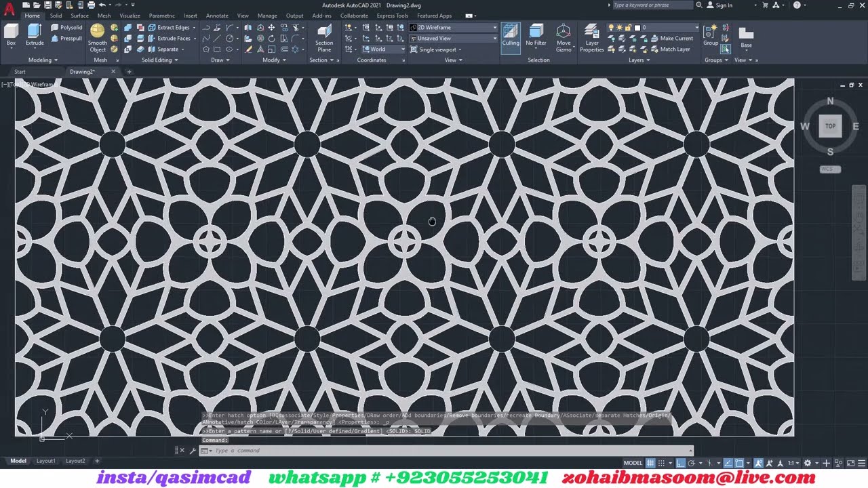
Task: Click the Group objects icon
Action: 711,35
